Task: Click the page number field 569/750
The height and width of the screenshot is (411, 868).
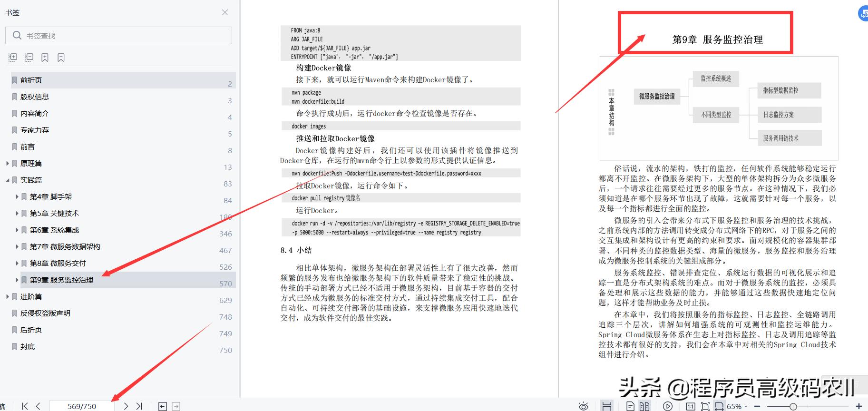Action: [x=82, y=406]
